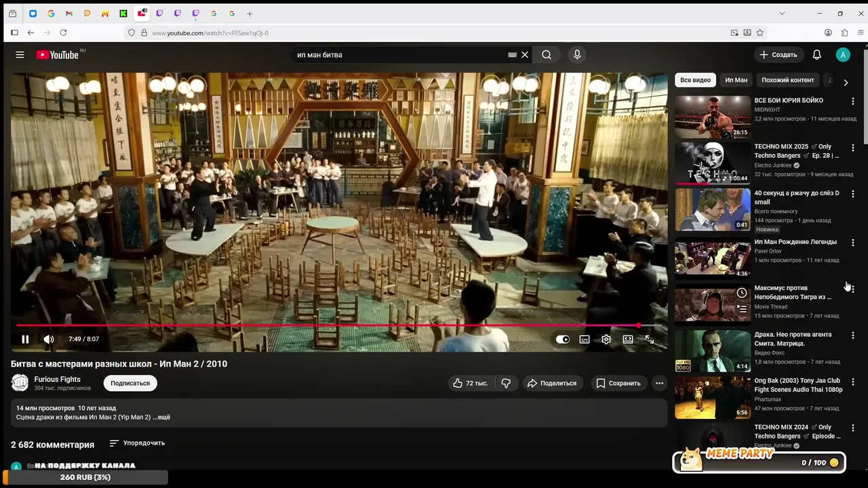Add Максимус video to Watch Later clock
The image size is (868, 488).
pyautogui.click(x=742, y=293)
